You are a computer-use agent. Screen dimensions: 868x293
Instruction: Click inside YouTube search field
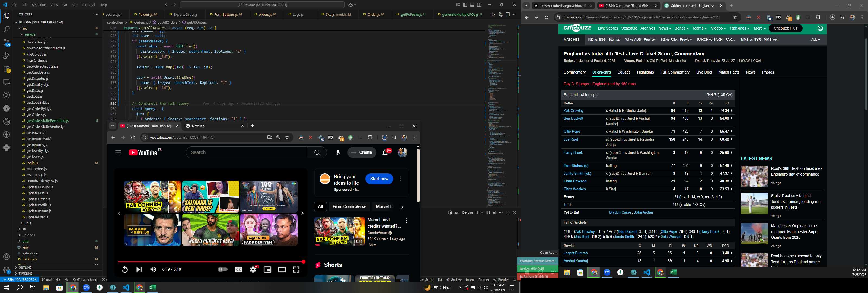(x=247, y=152)
